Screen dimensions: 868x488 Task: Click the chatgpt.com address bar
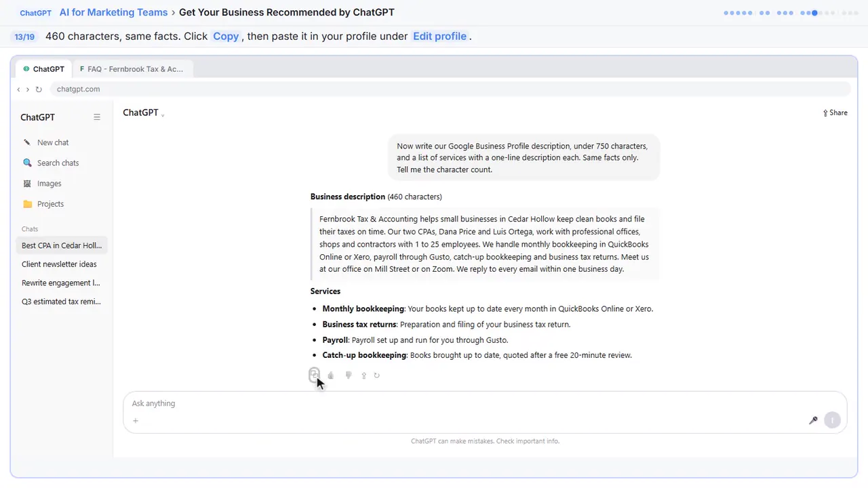[450, 89]
